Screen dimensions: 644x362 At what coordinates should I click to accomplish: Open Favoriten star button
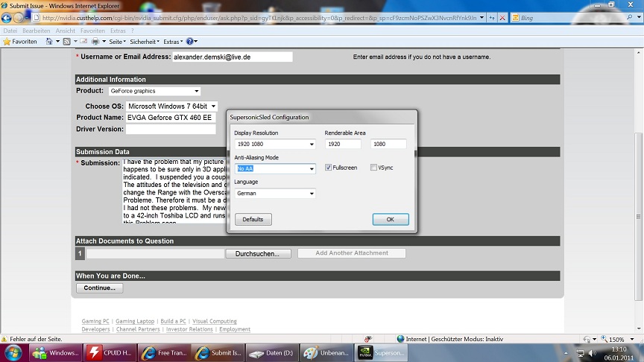click(x=20, y=42)
